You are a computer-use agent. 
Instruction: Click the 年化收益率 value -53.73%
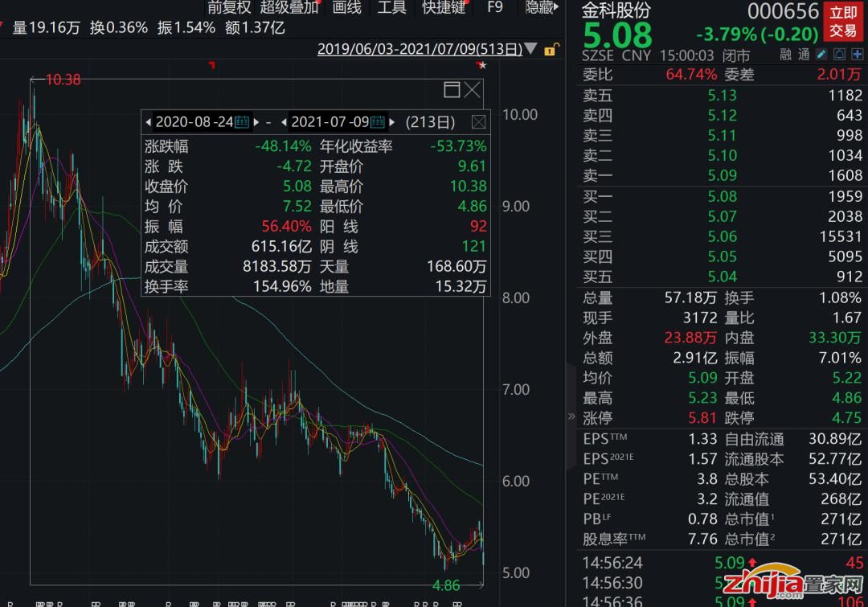pos(458,146)
